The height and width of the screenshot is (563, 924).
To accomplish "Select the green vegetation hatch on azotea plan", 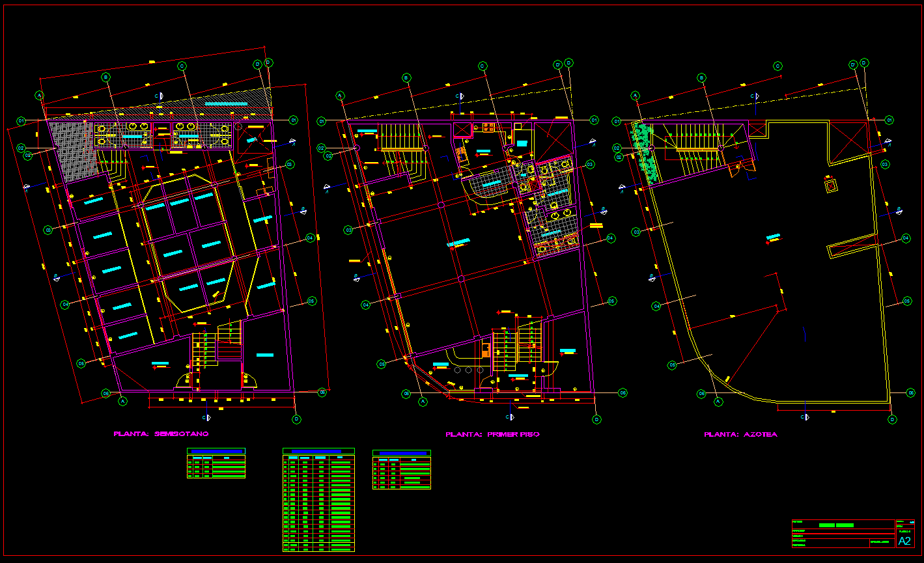I will pos(645,148).
